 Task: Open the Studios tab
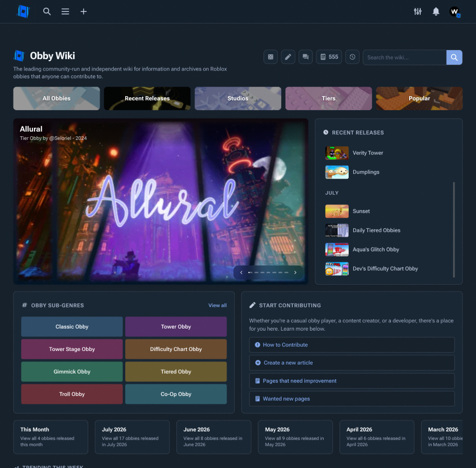[238, 99]
